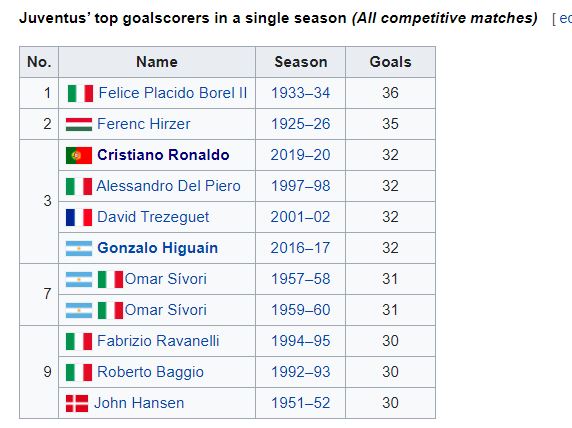This screenshot has width=572, height=428.
Task: Click the Goals column header
Action: coord(390,62)
